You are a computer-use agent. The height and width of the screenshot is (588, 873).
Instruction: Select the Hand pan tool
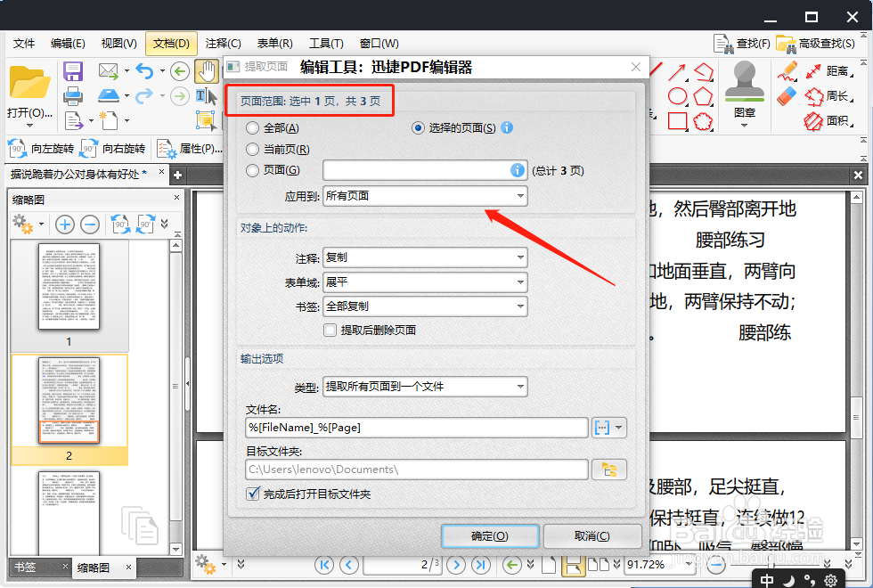tap(208, 71)
